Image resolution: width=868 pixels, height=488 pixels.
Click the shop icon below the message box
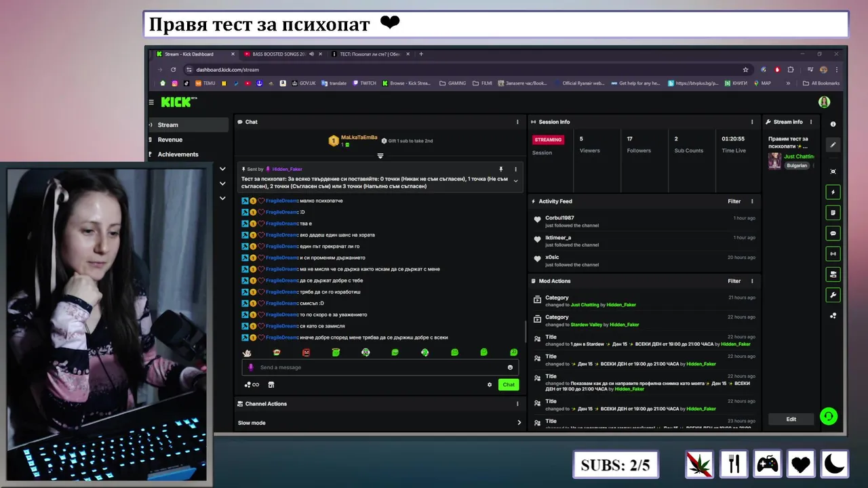pyautogui.click(x=271, y=384)
